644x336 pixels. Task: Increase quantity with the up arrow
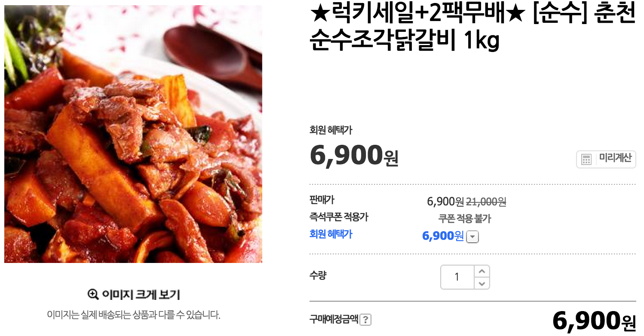[x=482, y=271]
